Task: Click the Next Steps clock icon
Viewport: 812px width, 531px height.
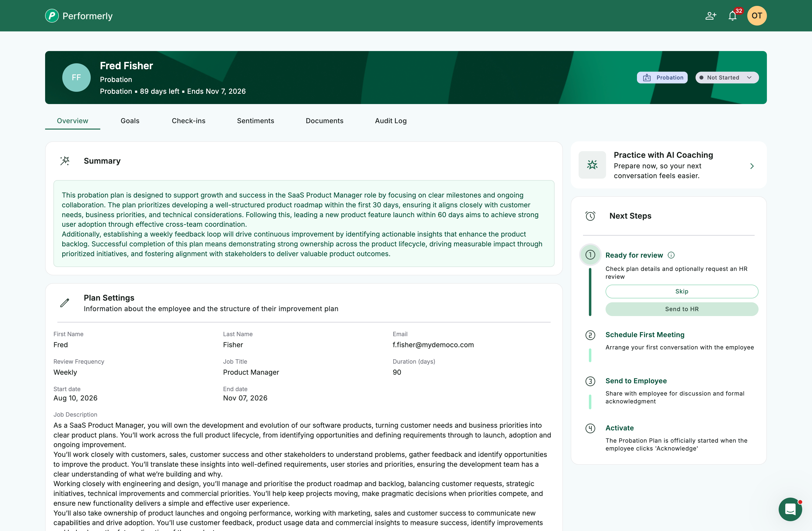Action: tap(590, 216)
